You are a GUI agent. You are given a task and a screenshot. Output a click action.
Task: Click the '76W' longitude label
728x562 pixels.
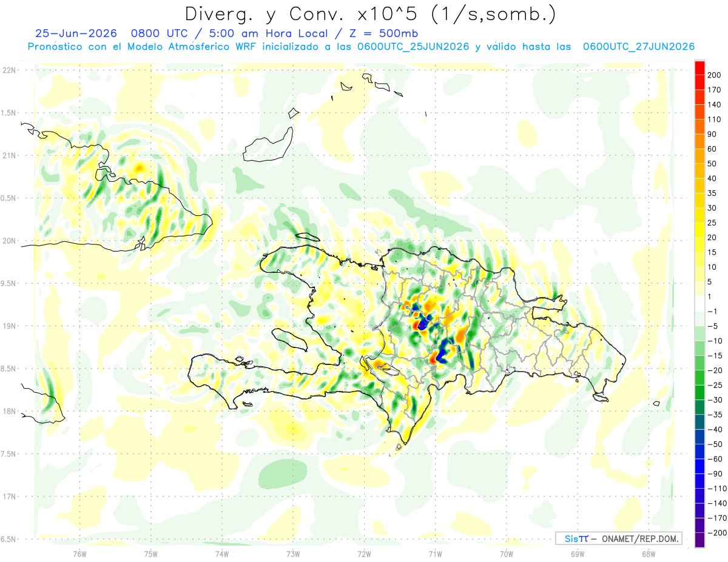pyautogui.click(x=79, y=554)
